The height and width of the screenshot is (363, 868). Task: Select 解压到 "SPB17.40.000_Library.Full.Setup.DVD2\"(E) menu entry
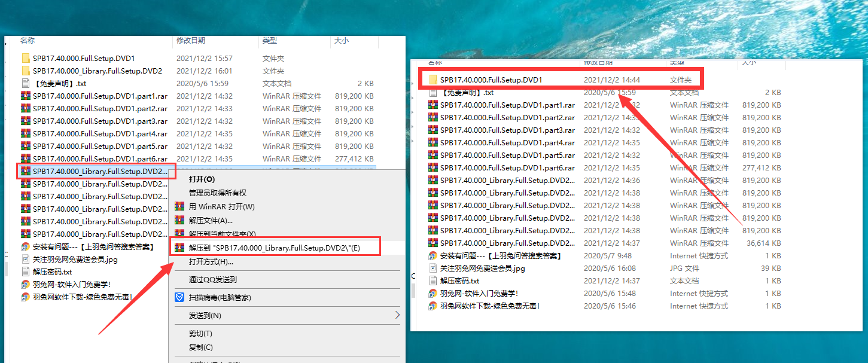(x=275, y=247)
